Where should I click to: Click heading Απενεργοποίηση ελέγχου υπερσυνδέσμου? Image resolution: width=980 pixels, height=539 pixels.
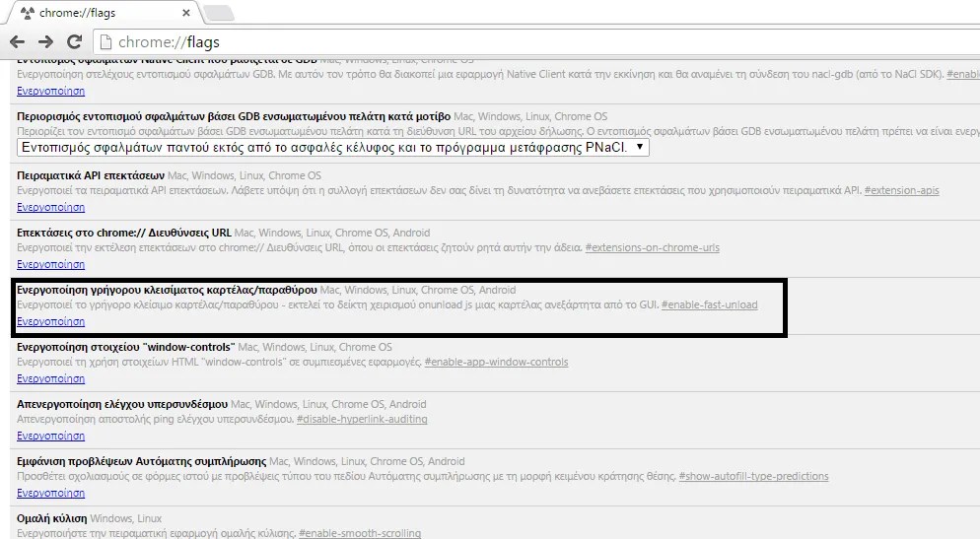point(122,404)
